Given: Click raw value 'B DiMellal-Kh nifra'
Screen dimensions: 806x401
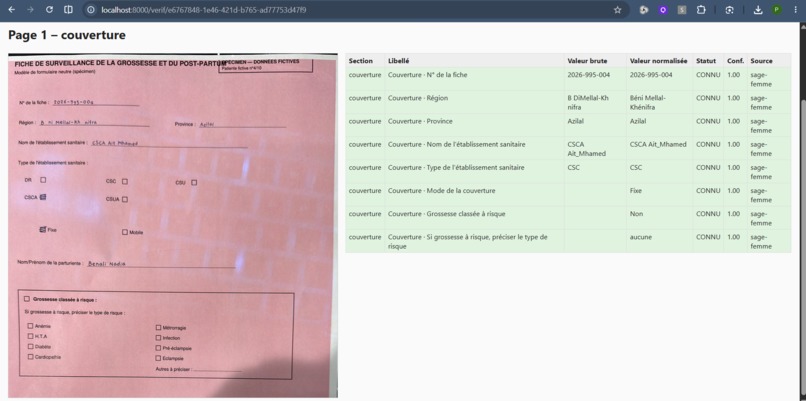Looking at the screenshot, I should pyautogui.click(x=588, y=103).
